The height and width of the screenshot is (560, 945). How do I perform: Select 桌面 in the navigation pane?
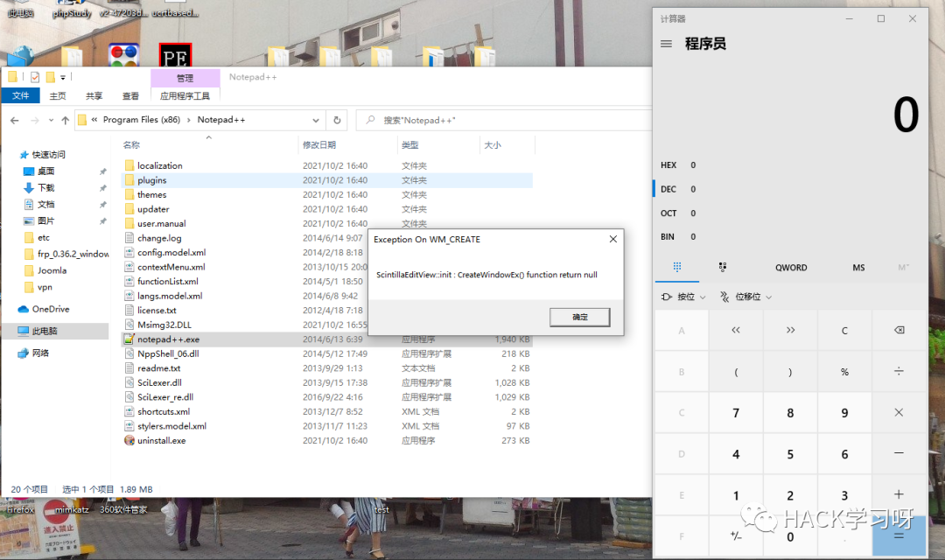(45, 171)
